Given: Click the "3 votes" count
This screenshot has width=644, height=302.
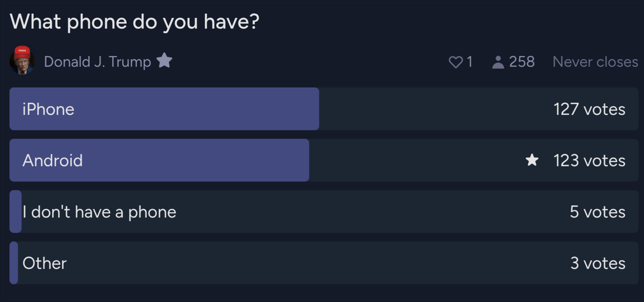Looking at the screenshot, I should (x=598, y=263).
